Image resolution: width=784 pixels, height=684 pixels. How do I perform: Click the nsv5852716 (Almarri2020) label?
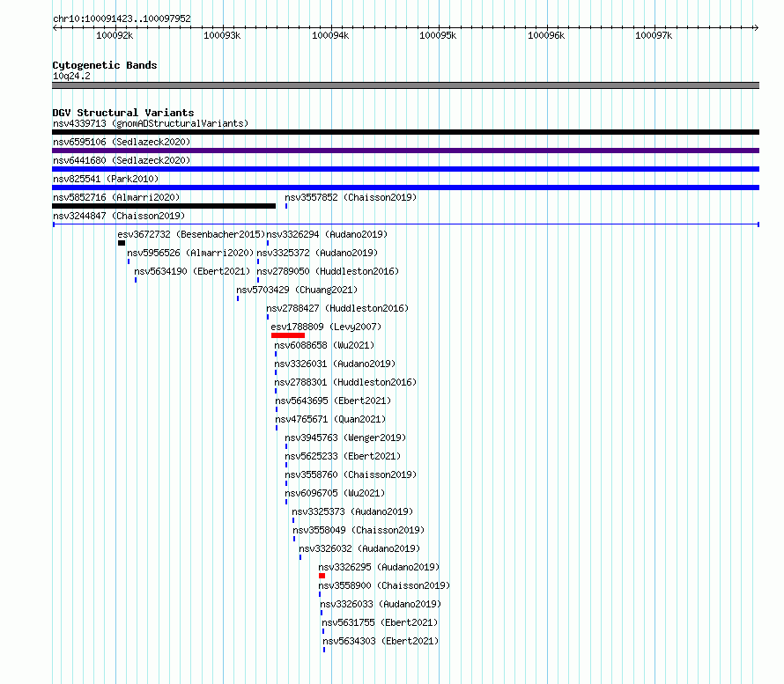[x=116, y=197]
